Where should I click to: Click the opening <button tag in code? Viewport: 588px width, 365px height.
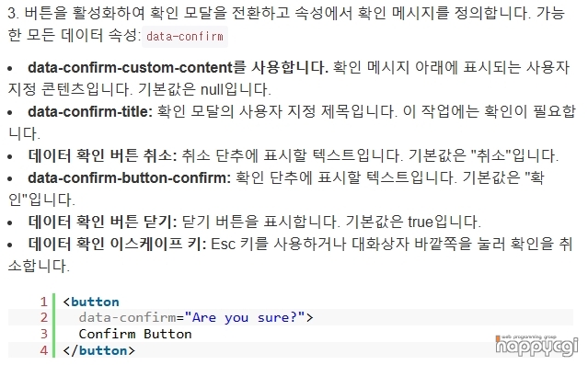point(91,302)
